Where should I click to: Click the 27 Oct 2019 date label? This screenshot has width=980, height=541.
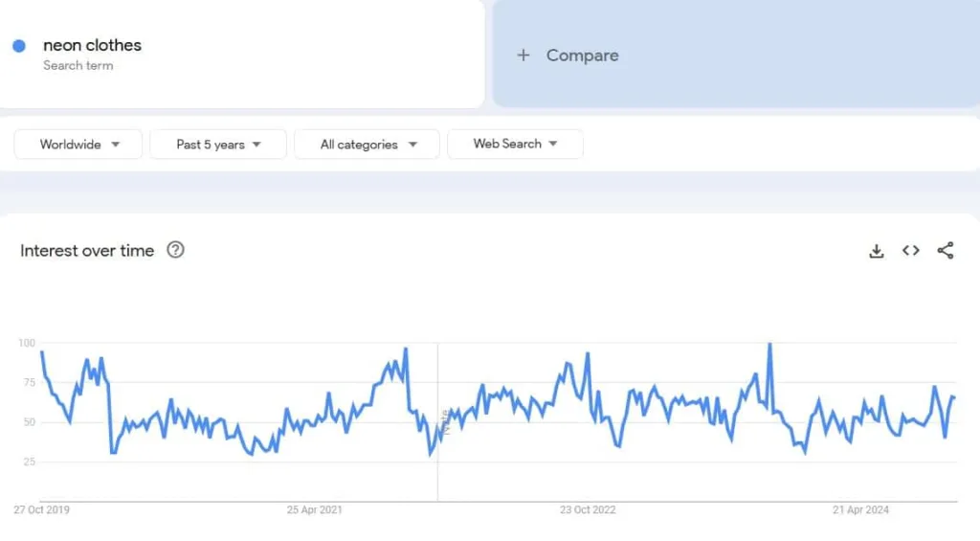(41, 510)
